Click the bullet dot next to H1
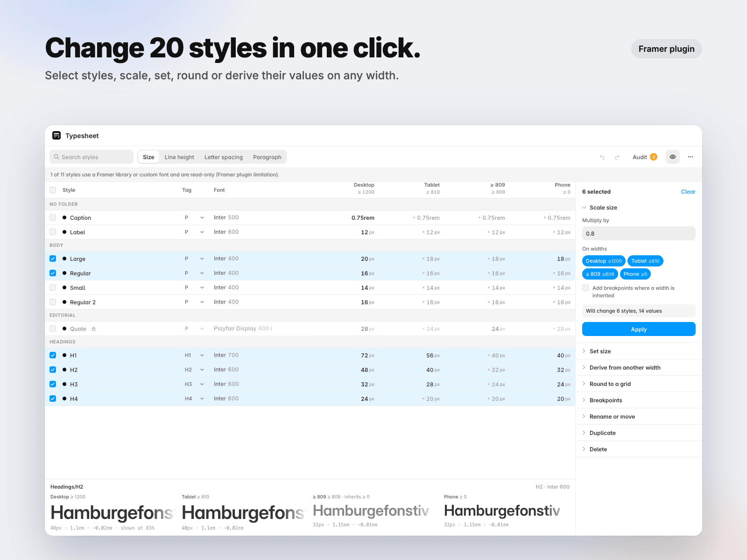 tap(64, 355)
